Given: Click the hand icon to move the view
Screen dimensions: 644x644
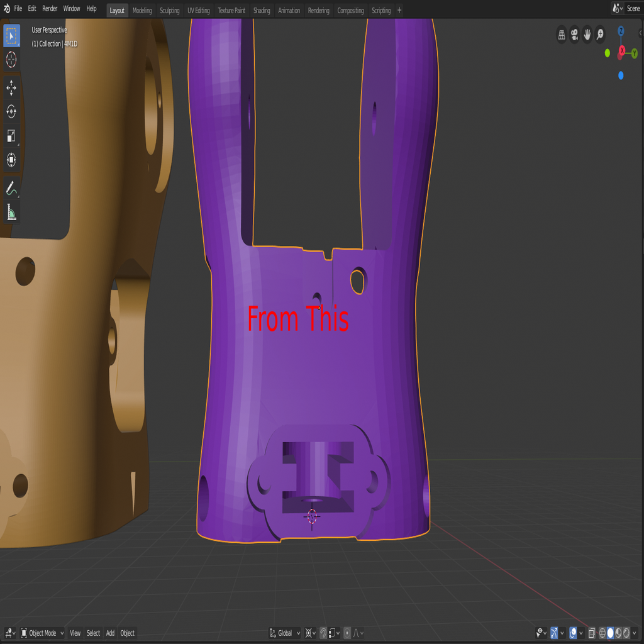Looking at the screenshot, I should click(587, 34).
